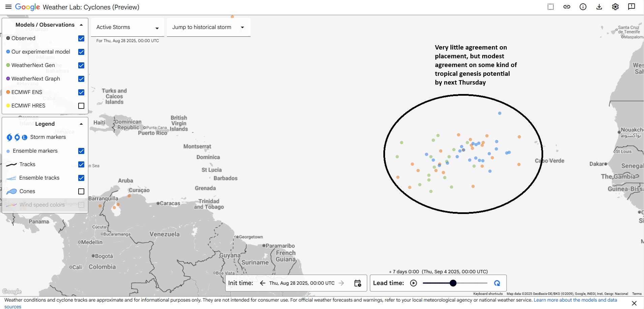This screenshot has width=644, height=309.
Task: Play the lead time animation
Action: [x=413, y=283]
